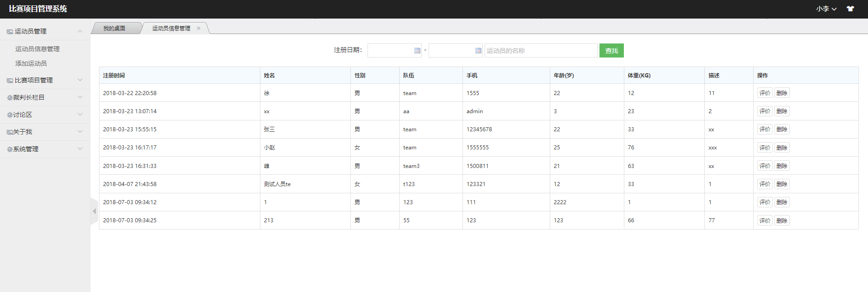Collapse the left sidebar with arrow handle
The image size is (868, 292).
[x=94, y=211]
